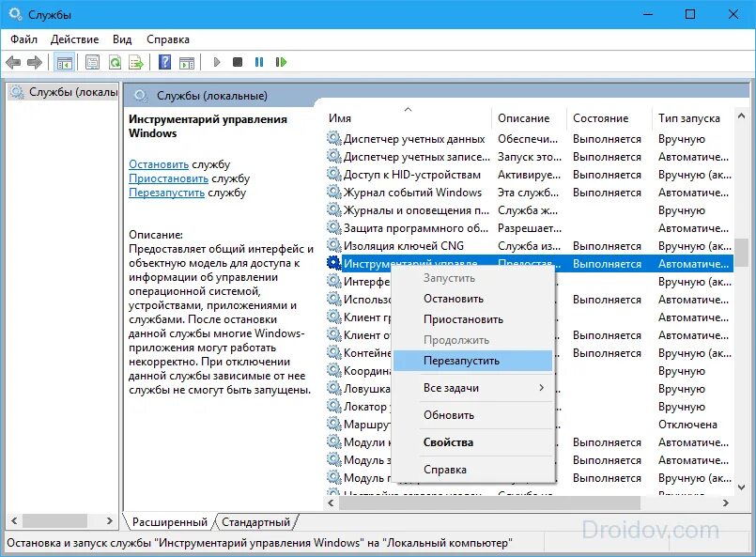The image size is (756, 557).
Task: Select Службы (локальные) tree node
Action: [64, 92]
